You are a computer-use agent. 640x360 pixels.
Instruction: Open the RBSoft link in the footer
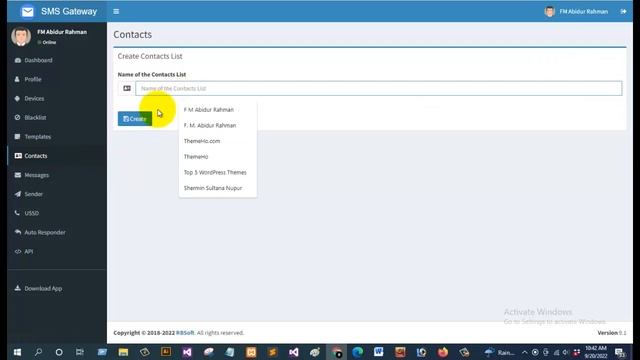click(x=185, y=333)
